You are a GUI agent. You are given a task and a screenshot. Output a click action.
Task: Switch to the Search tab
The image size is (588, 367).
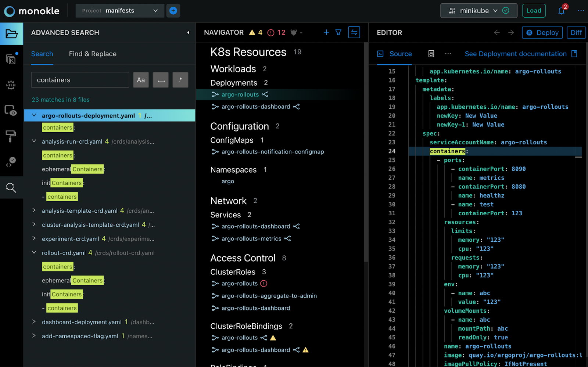(x=42, y=54)
